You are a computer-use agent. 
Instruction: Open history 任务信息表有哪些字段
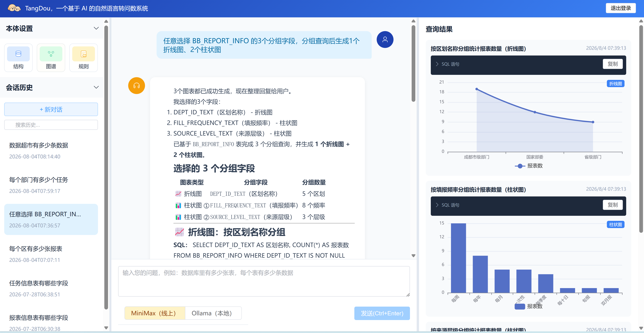click(51, 288)
